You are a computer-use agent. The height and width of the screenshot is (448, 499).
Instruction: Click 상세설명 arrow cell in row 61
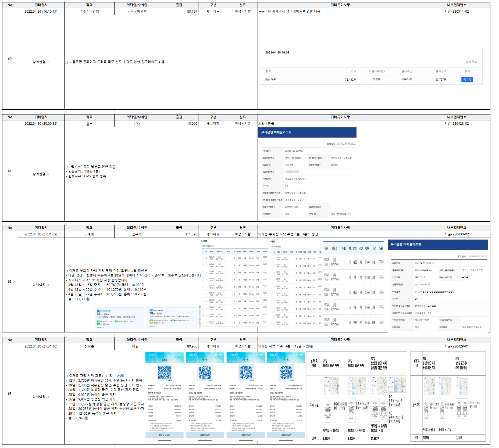[41, 174]
